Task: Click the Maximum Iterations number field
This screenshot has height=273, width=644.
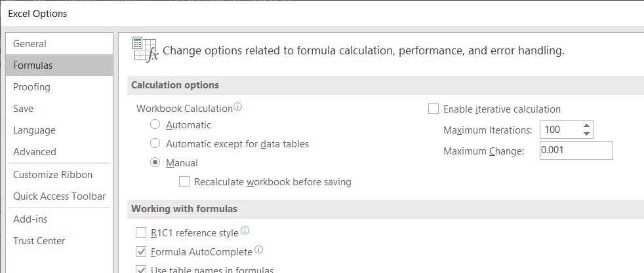Action: click(x=558, y=130)
